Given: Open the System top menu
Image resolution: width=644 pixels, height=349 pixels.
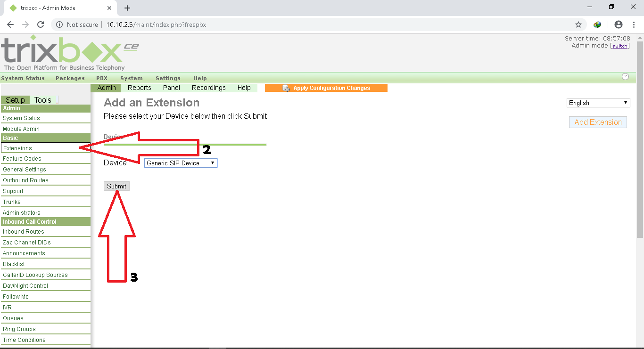Looking at the screenshot, I should coord(132,78).
